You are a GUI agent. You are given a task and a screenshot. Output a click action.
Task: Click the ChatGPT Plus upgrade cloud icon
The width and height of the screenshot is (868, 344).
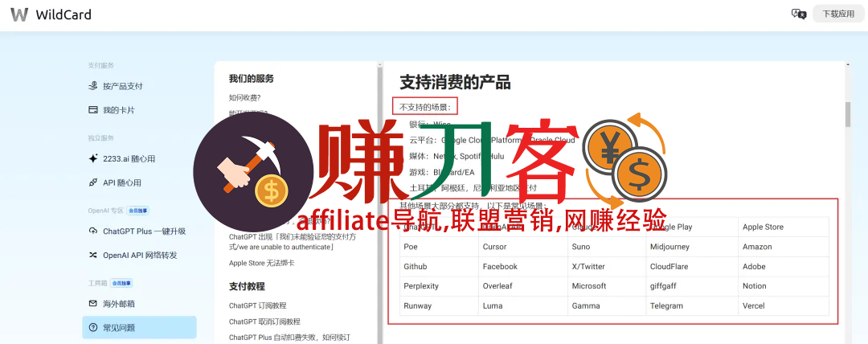pos(93,231)
